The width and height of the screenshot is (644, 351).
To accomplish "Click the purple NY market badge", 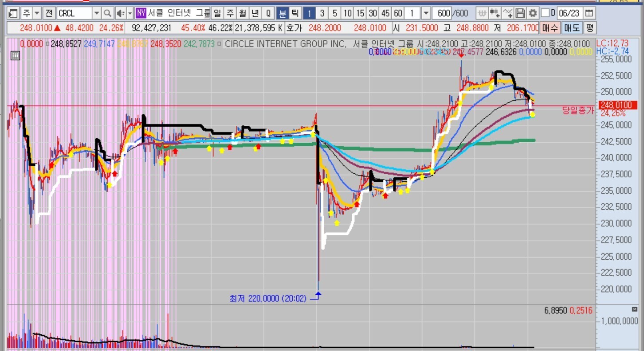I will coord(141,13).
